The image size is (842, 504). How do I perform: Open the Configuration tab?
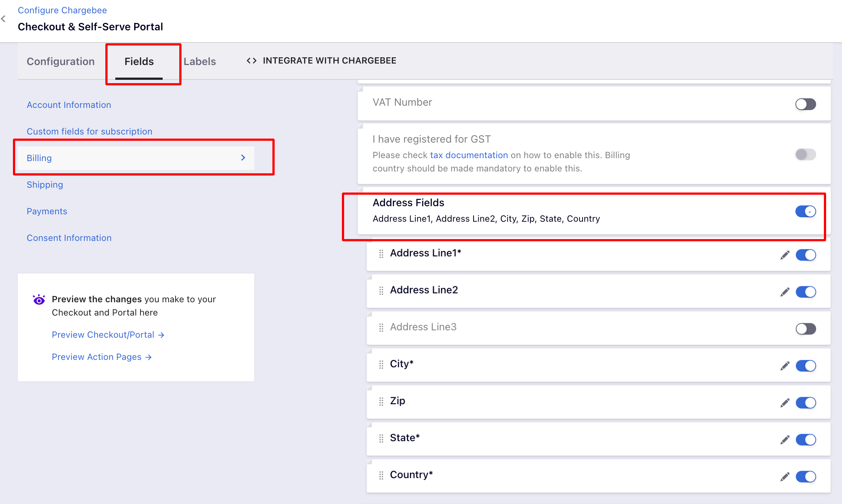61,61
